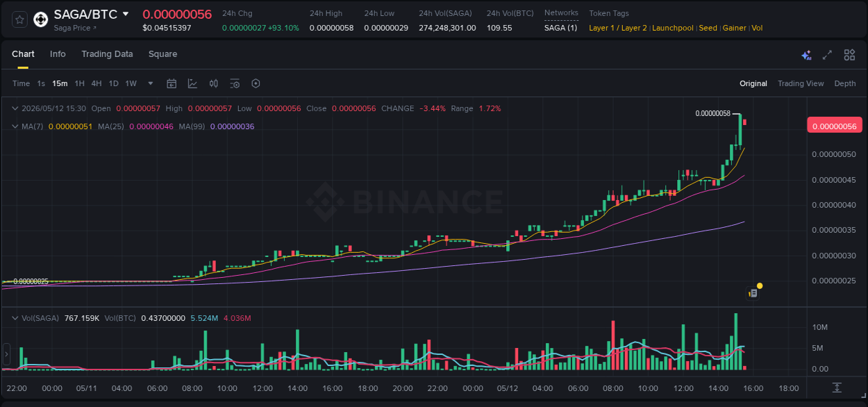Click the Gainer token tag
Image resolution: width=868 pixels, height=407 pixels.
[735, 28]
